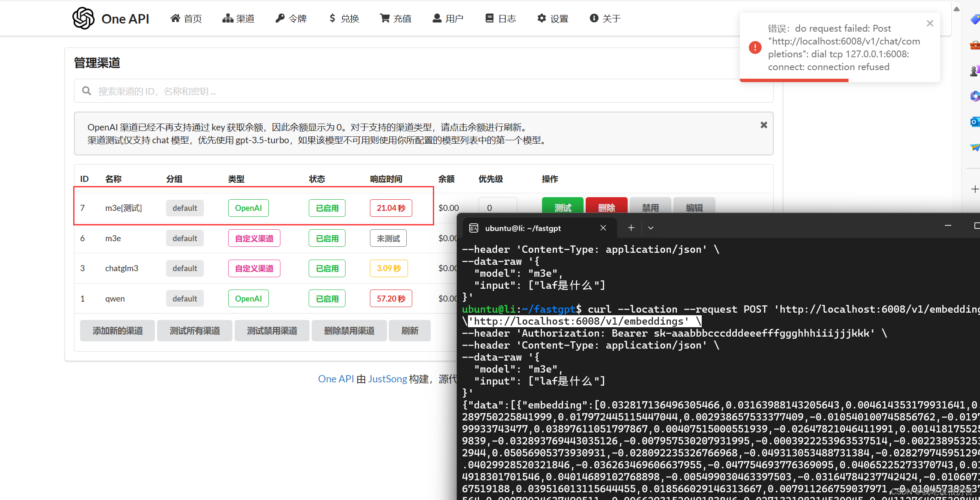The width and height of the screenshot is (980, 500).
Task: Open the 首页 home menu item
Action: tap(186, 18)
